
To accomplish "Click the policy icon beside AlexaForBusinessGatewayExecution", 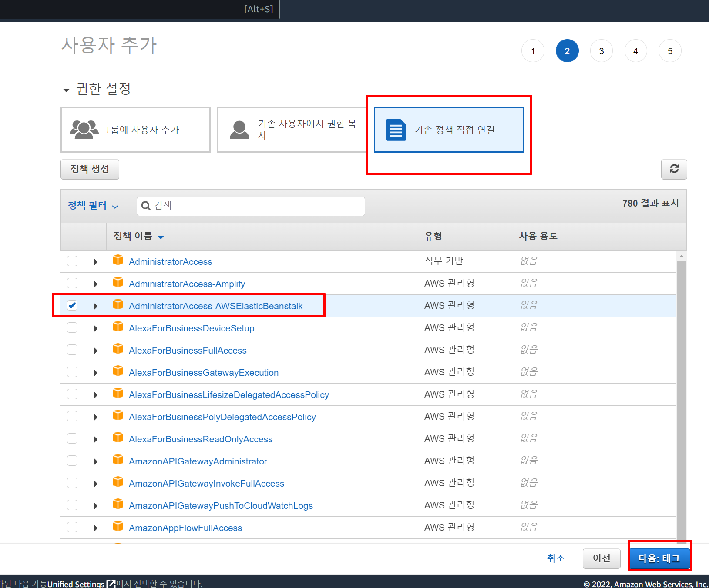I will coord(118,371).
